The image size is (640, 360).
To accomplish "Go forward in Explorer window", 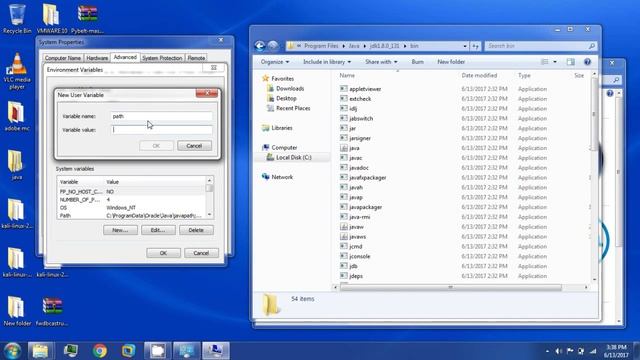I will point(273,46).
